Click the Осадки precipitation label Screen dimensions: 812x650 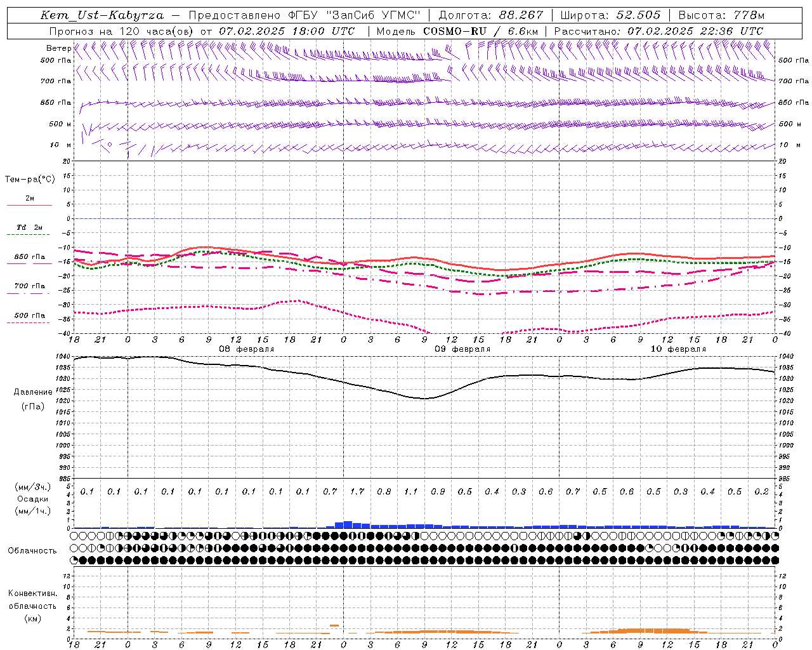(33, 499)
